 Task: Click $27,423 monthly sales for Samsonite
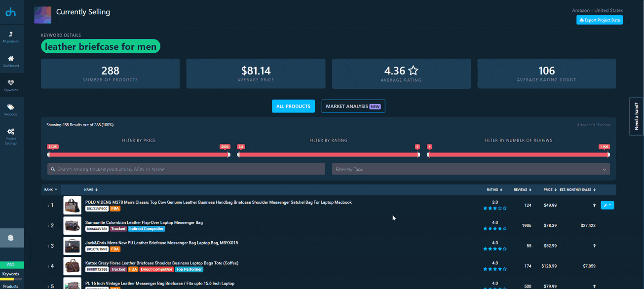pos(588,225)
